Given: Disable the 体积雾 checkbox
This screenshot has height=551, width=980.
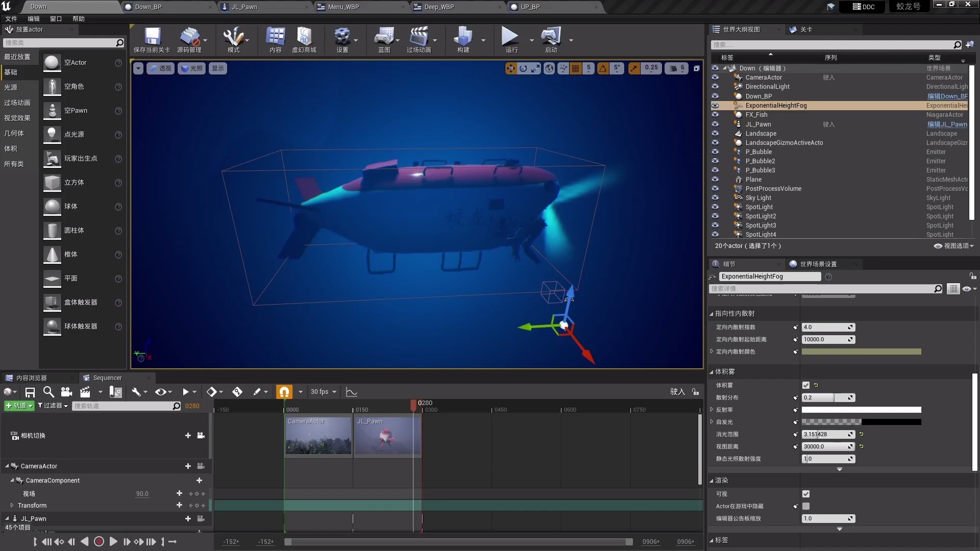Looking at the screenshot, I should click(806, 385).
